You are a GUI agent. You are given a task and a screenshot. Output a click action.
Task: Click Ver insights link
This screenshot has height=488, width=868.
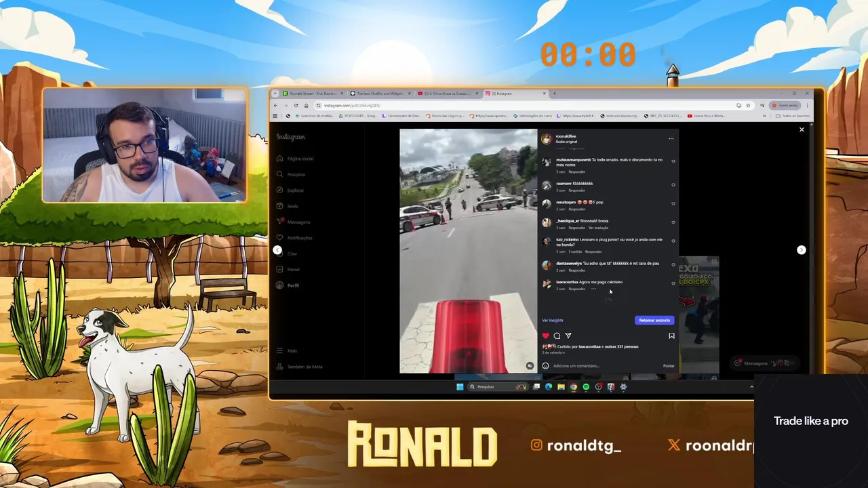pos(553,320)
